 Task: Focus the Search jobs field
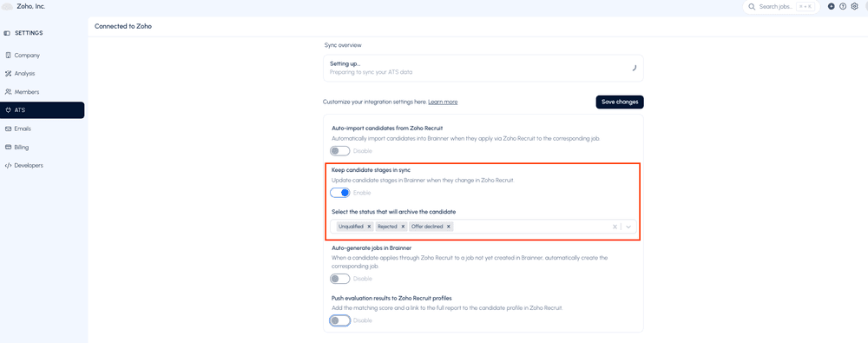(x=781, y=7)
